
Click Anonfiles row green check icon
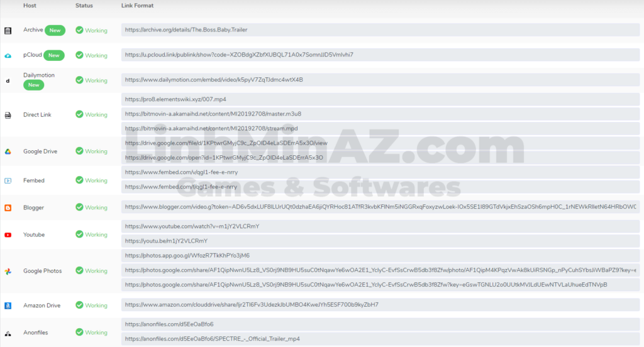[79, 332]
